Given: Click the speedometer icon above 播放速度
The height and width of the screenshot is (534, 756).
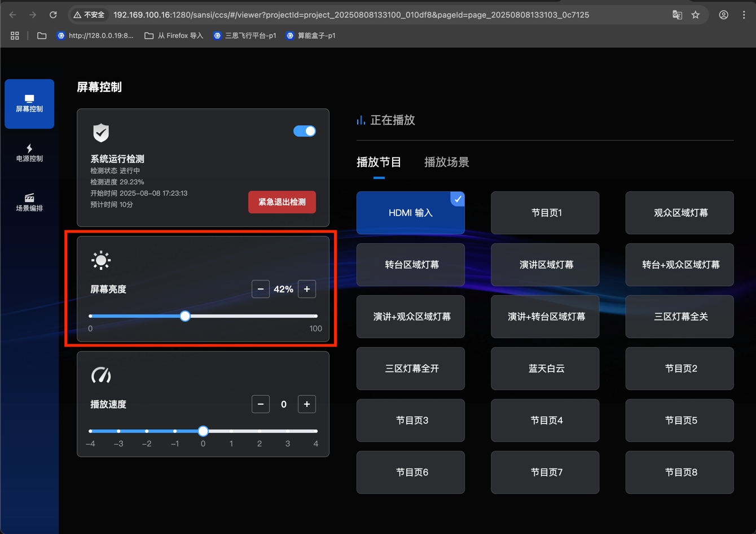Looking at the screenshot, I should tap(101, 375).
